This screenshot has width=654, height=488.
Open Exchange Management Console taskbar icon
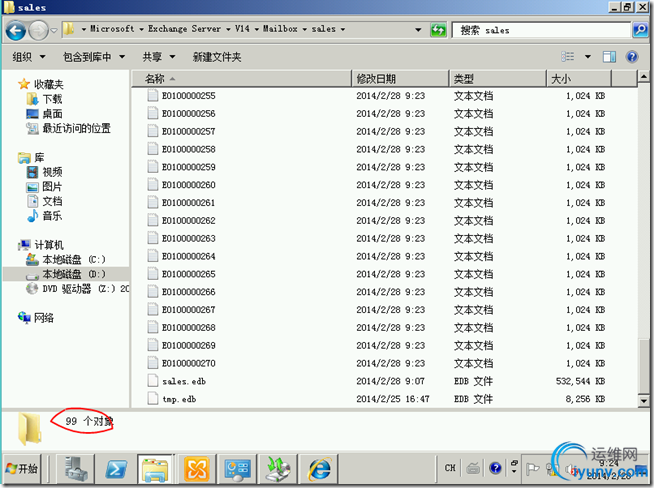pos(196,468)
